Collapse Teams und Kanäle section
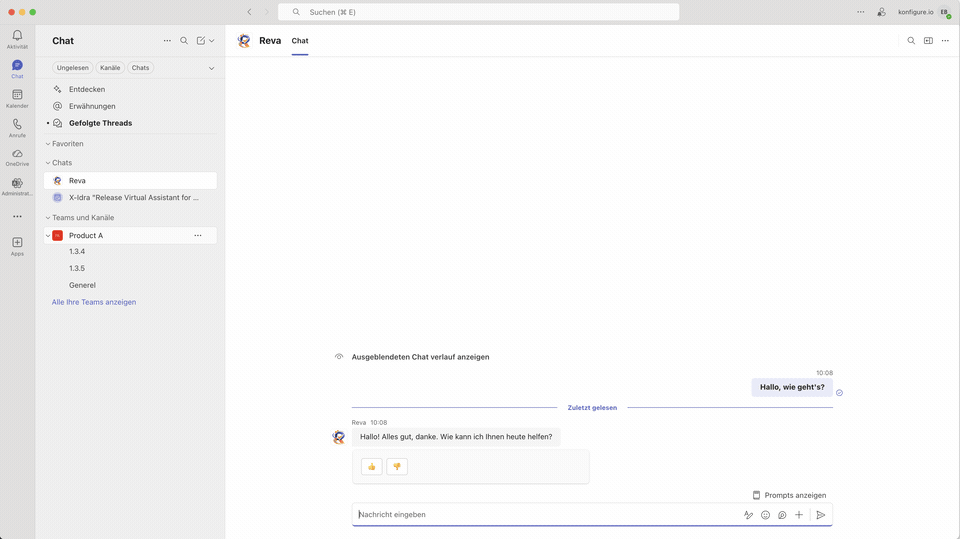The image size is (960, 539). point(48,218)
